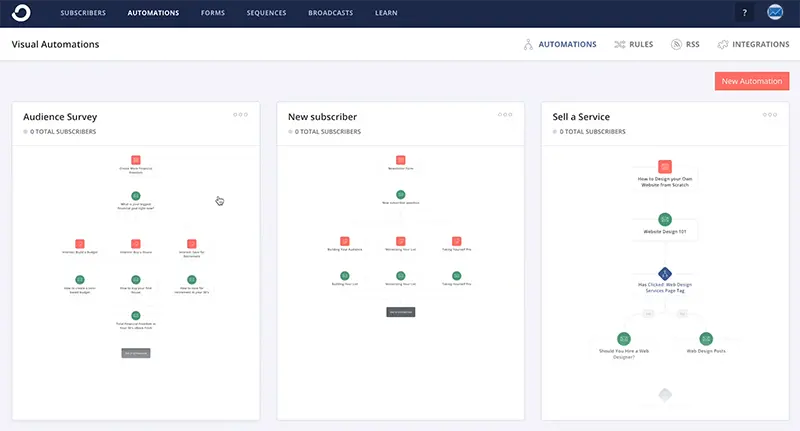Select the Automations top nav item

pyautogui.click(x=153, y=13)
